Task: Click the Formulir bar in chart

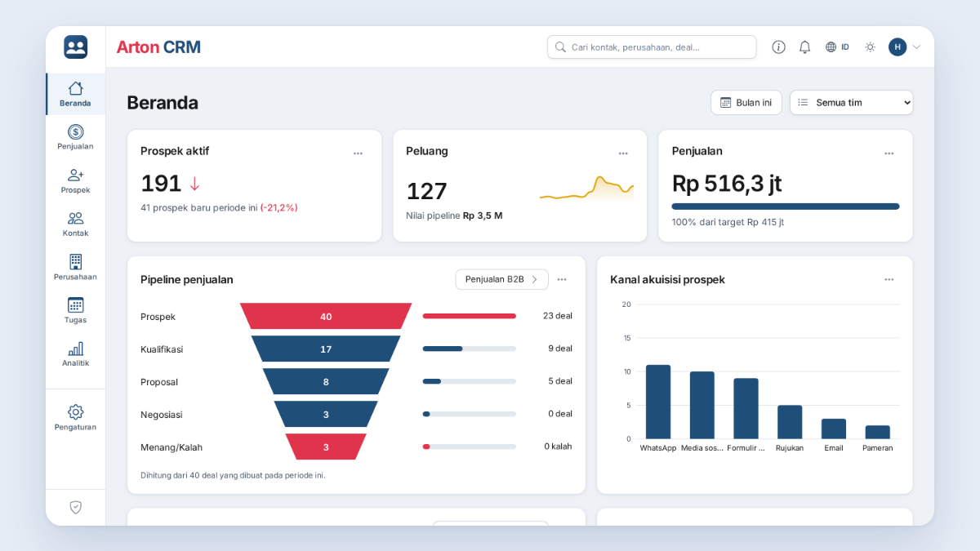Action: [x=746, y=408]
